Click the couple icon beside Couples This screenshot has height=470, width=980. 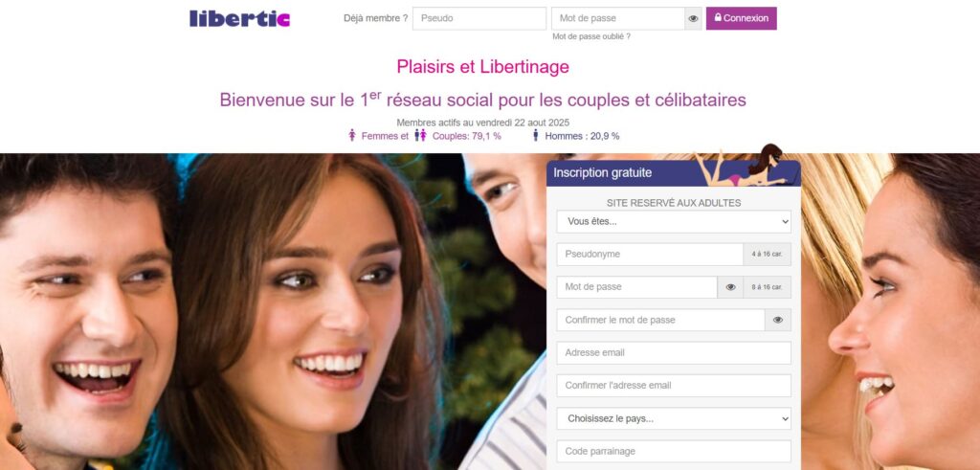[421, 136]
